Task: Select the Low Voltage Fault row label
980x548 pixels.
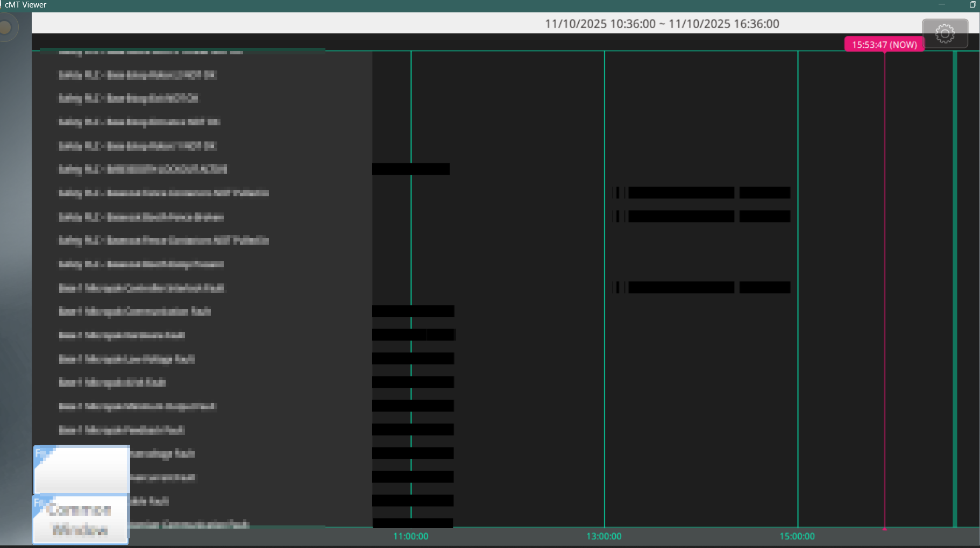Action: pos(126,359)
